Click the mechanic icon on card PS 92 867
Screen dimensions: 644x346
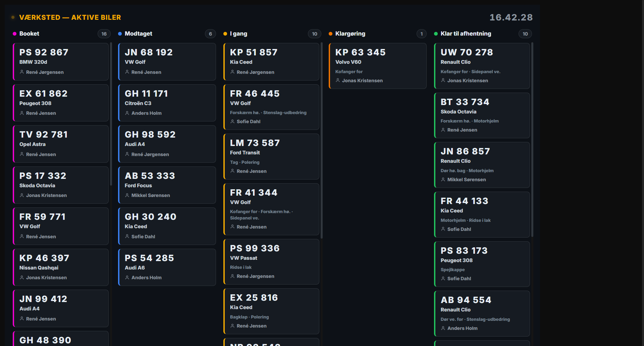[x=22, y=72]
